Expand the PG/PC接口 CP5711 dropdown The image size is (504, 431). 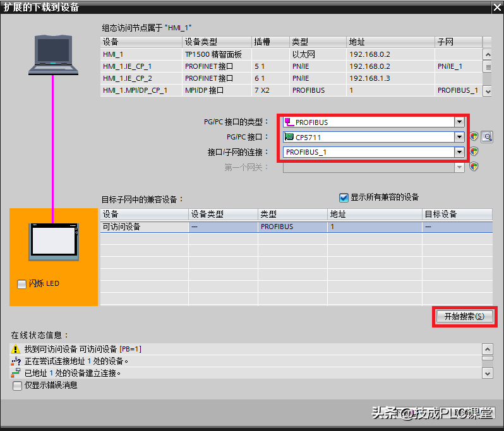pyautogui.click(x=459, y=137)
